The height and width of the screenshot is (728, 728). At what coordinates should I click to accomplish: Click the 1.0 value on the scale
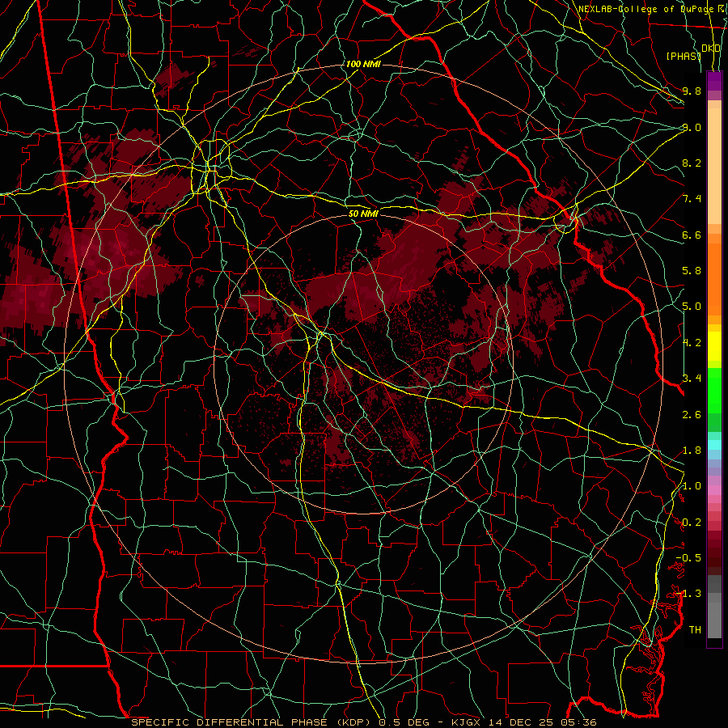tap(692, 486)
